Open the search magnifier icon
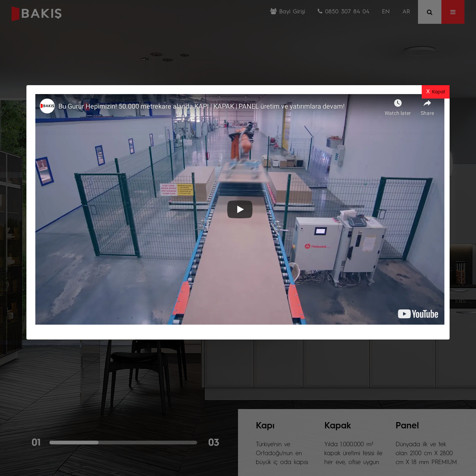This screenshot has width=476, height=476. (x=430, y=12)
